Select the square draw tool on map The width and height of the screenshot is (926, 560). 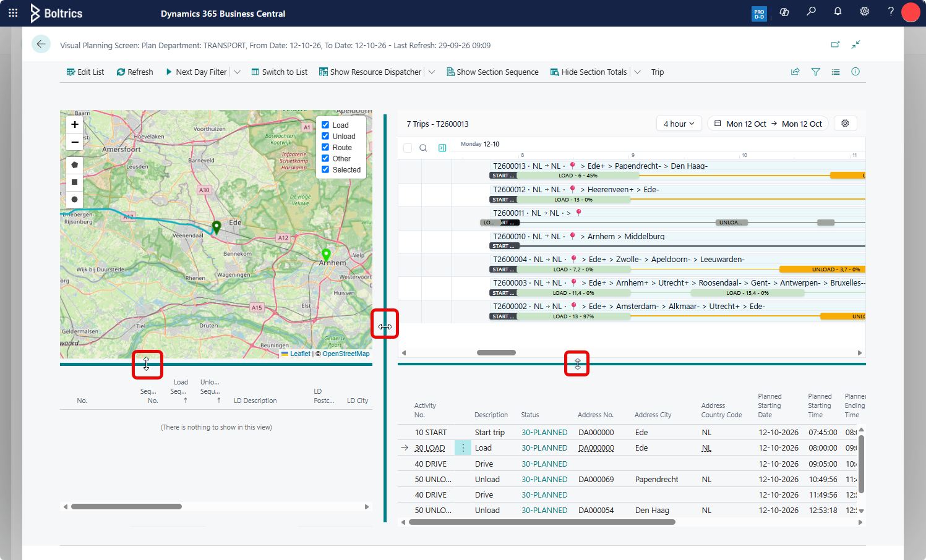click(75, 182)
